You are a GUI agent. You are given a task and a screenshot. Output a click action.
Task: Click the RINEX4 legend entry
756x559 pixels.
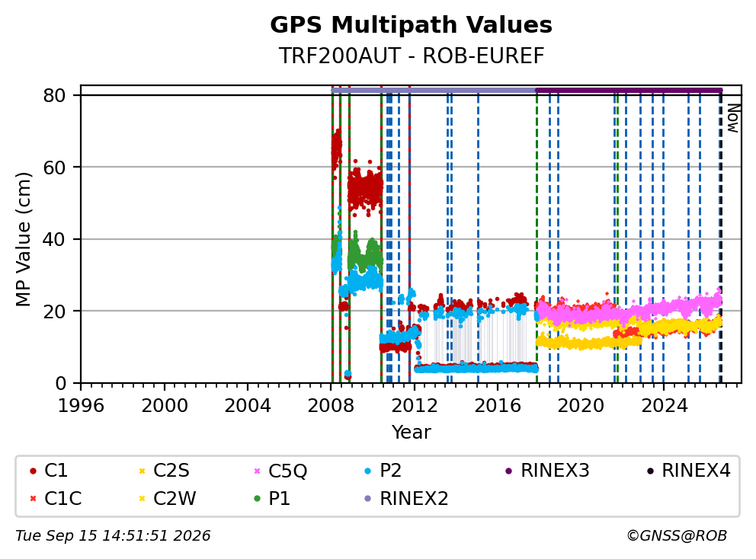[689, 471]
